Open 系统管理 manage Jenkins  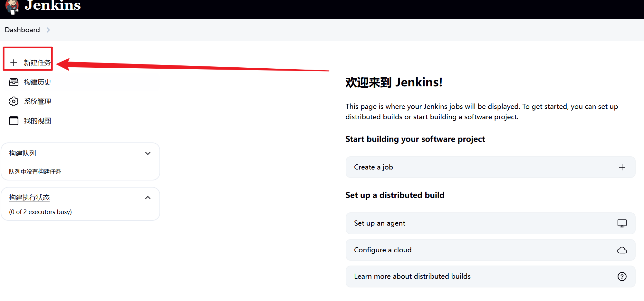(37, 101)
